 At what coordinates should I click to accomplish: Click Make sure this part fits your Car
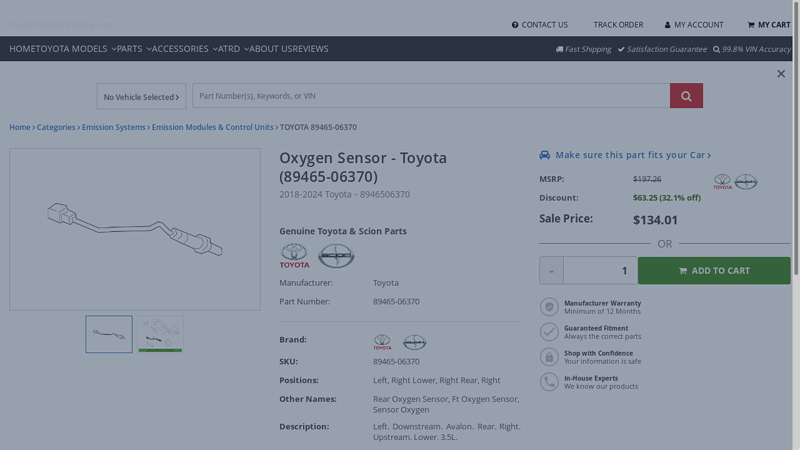tap(633, 155)
